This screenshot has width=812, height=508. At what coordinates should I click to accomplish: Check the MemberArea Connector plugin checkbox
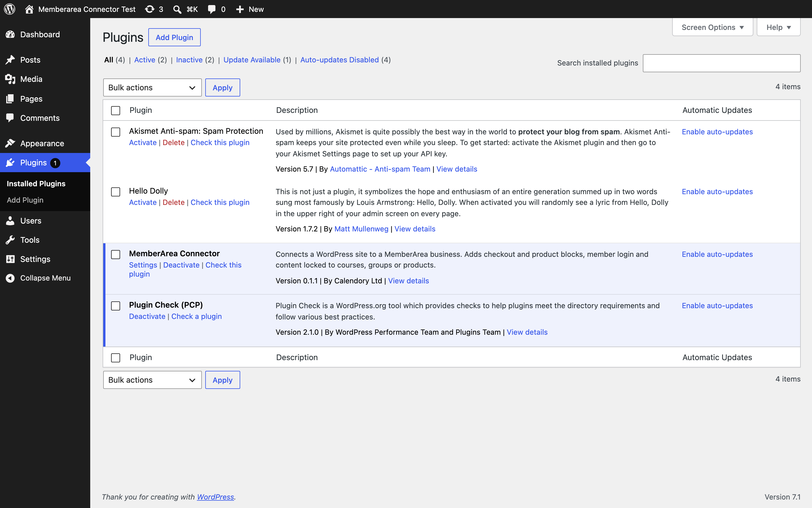coord(115,255)
